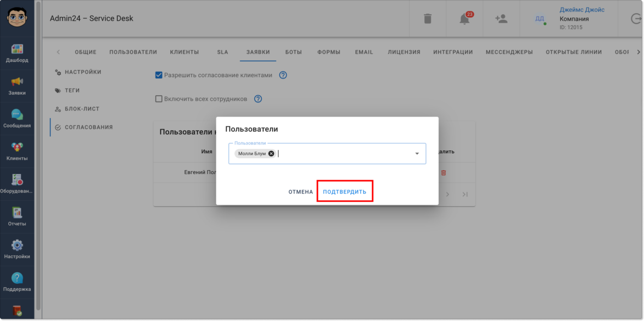Image resolution: width=644 pixels, height=321 pixels.
Task: Open the Поддержка help icon in sidebar
Action: [x=17, y=278]
